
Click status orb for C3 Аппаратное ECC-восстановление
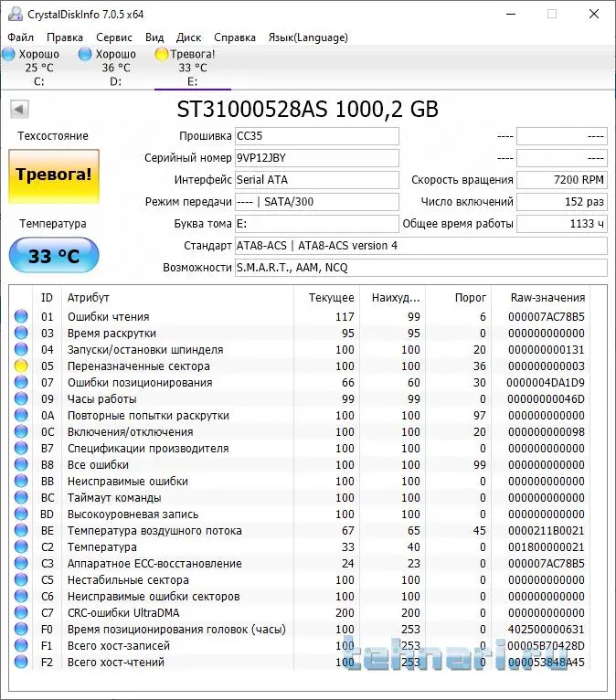pos(21,564)
